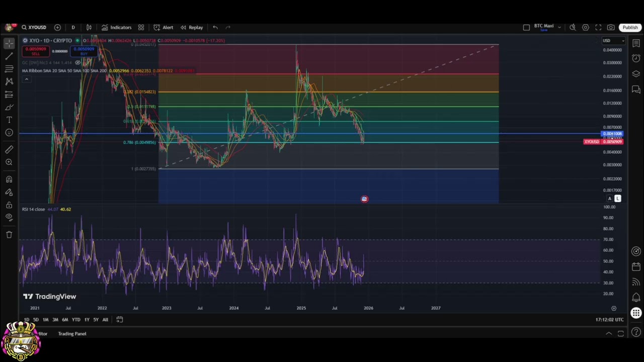This screenshot has width=644, height=362.
Task: Select the YTD time range
Action: [76, 320]
